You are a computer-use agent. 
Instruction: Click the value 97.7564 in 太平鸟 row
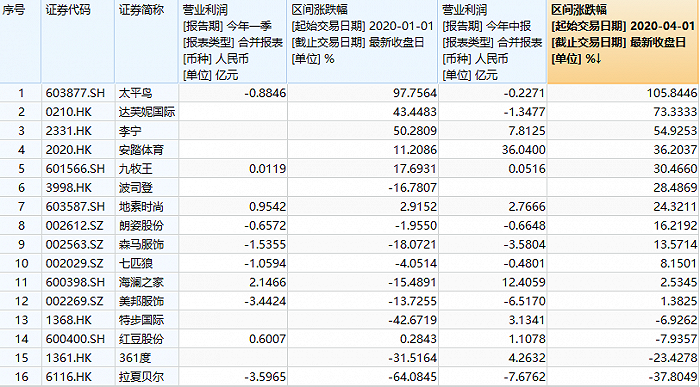(415, 93)
